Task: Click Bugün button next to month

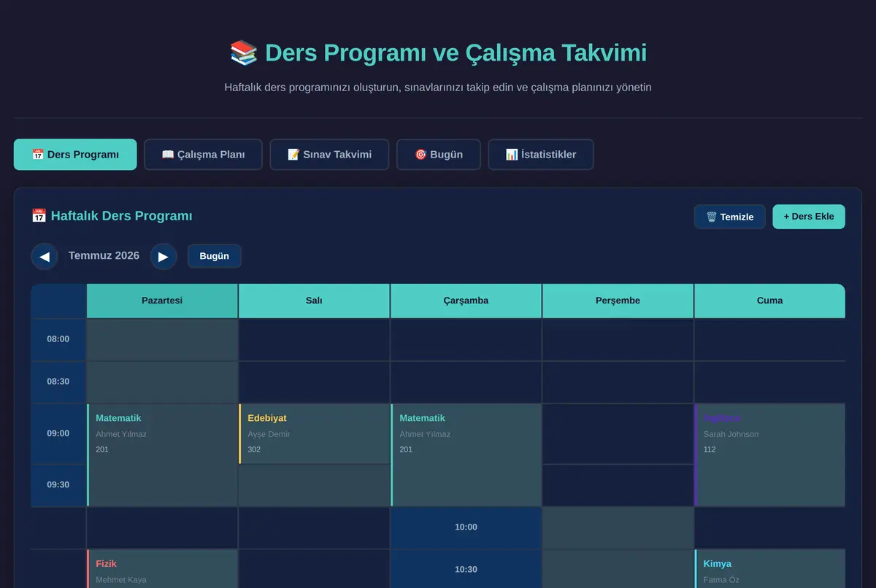Action: pyautogui.click(x=215, y=256)
